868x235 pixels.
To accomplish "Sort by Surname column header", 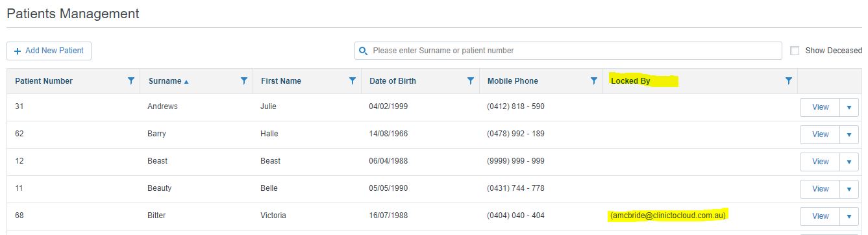I will 165,81.
